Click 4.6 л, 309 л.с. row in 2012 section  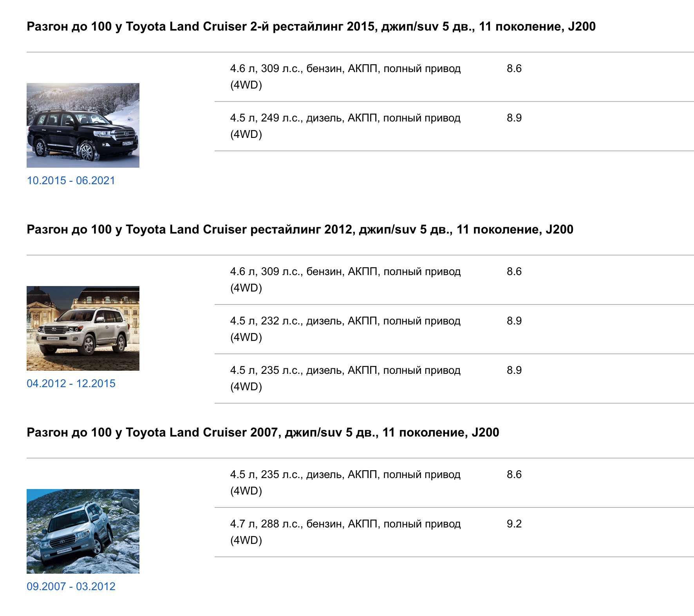pos(345,280)
